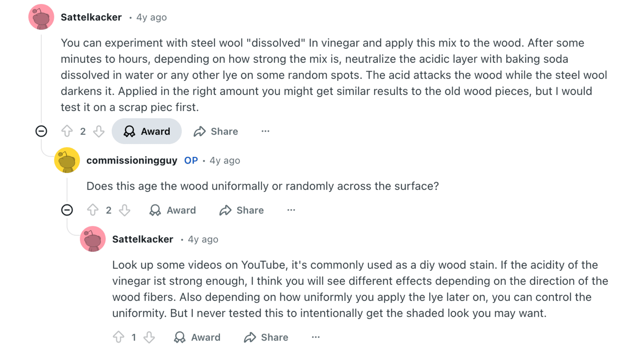Click commissioningguy's yellow avatar icon
This screenshot has height=362, width=644.
[x=67, y=160]
